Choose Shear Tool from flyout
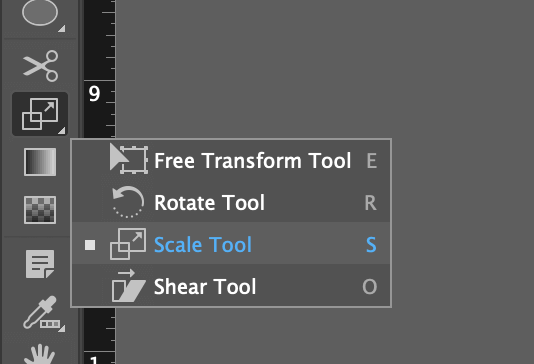 [x=231, y=286]
